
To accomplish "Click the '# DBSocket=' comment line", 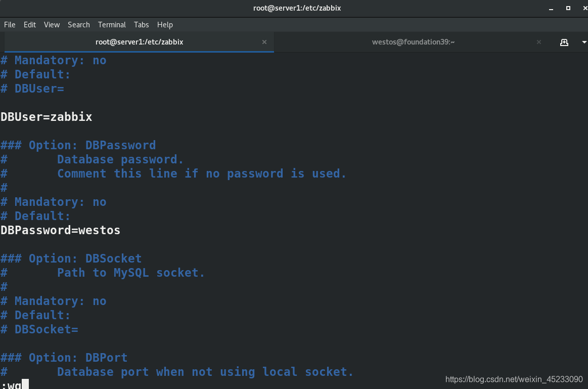I will [39, 330].
